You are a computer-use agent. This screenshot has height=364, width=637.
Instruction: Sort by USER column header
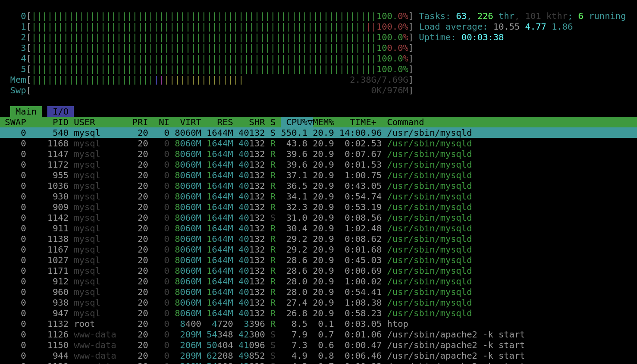pyautogui.click(x=84, y=122)
